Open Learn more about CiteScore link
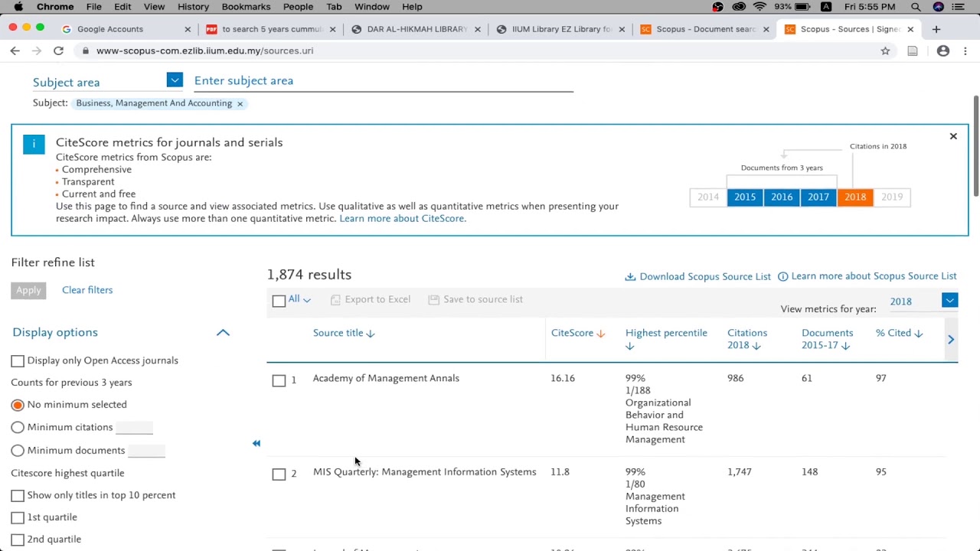 coord(403,219)
